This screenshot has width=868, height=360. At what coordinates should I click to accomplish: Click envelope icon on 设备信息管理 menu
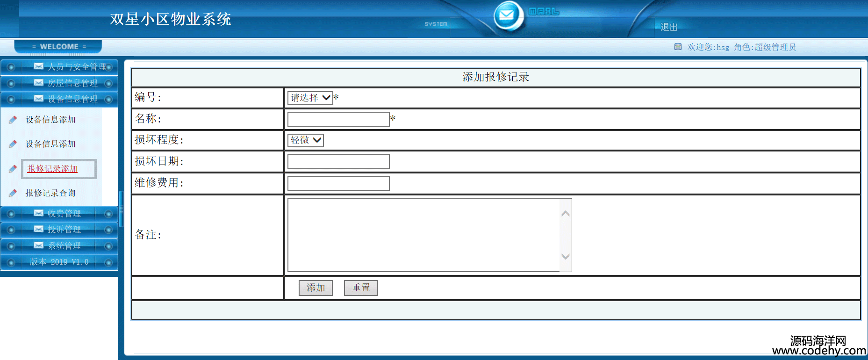(x=39, y=99)
